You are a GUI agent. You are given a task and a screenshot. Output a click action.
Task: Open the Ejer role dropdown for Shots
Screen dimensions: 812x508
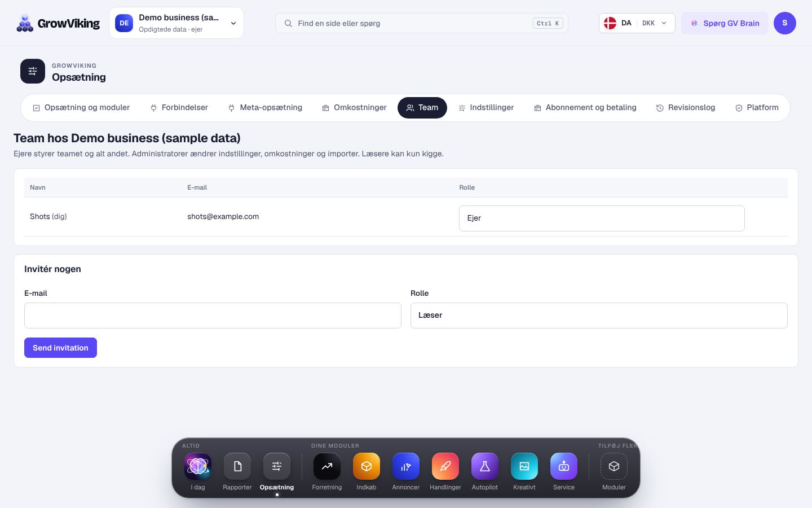[602, 218]
